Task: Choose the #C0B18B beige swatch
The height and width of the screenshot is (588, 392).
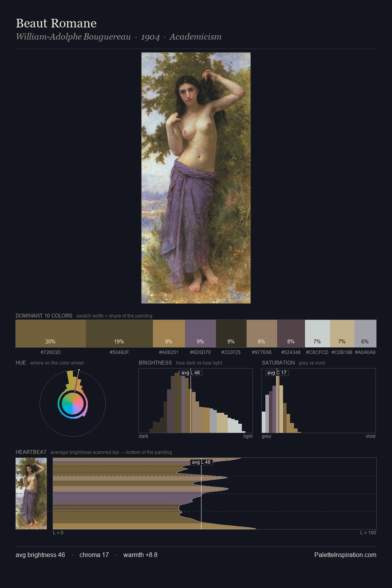Action: (342, 334)
